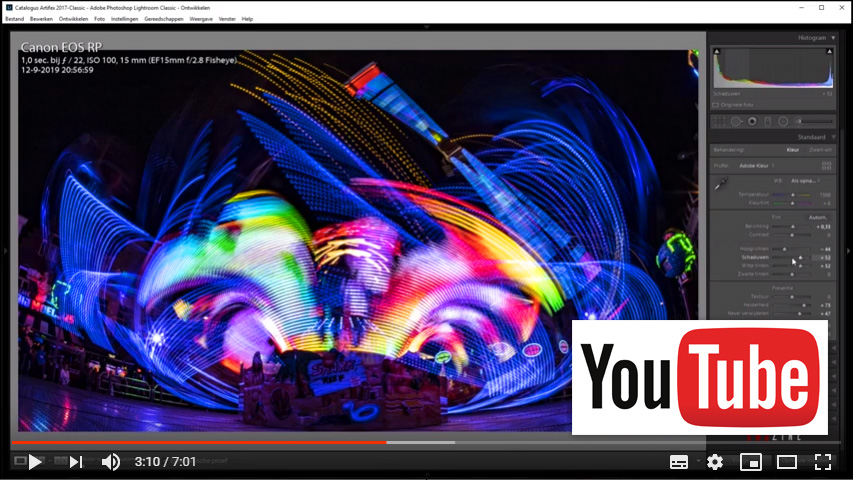This screenshot has width=853, height=480.
Task: Toggle subtitles on the video
Action: click(x=679, y=462)
